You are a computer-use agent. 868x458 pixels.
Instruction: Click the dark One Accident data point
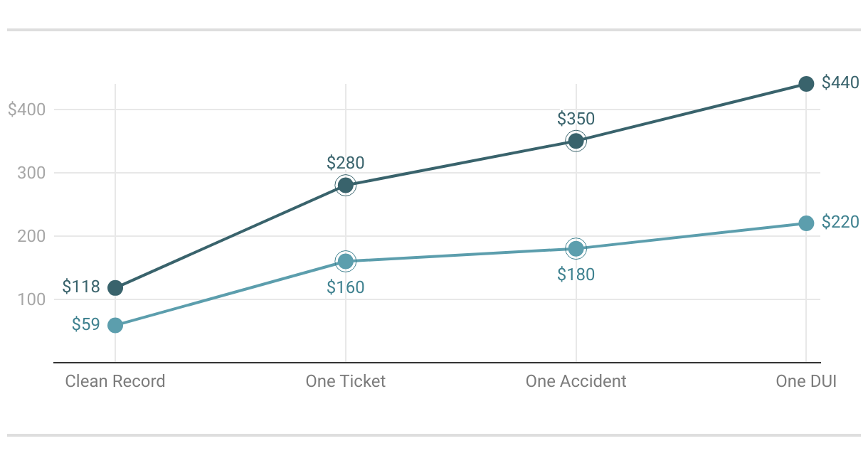click(x=576, y=141)
